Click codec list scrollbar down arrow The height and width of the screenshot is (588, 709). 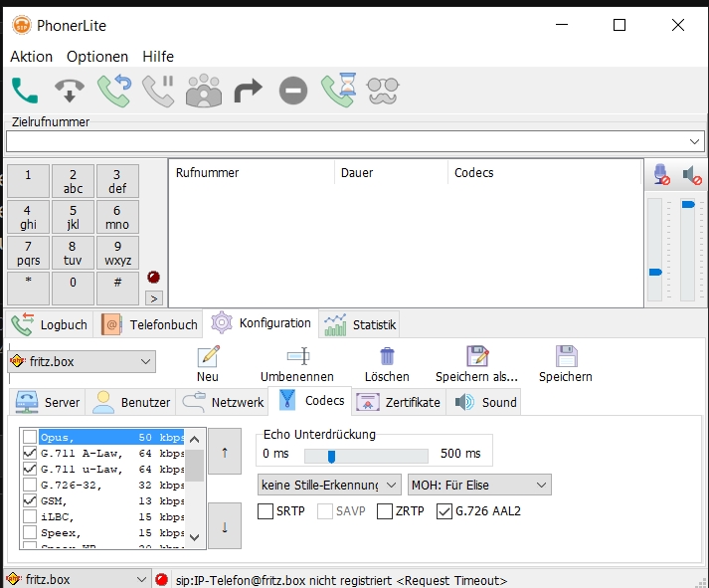coord(195,537)
